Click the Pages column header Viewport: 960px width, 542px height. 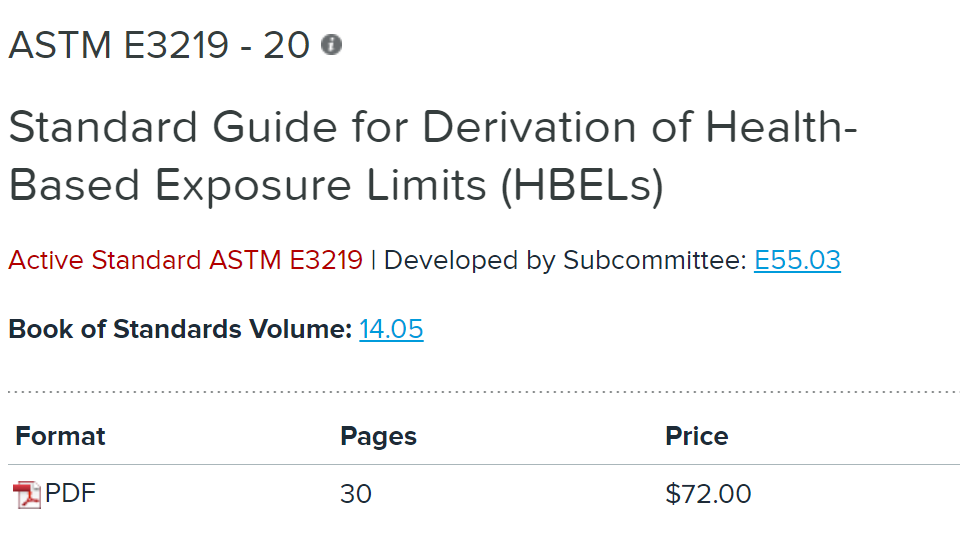378,436
